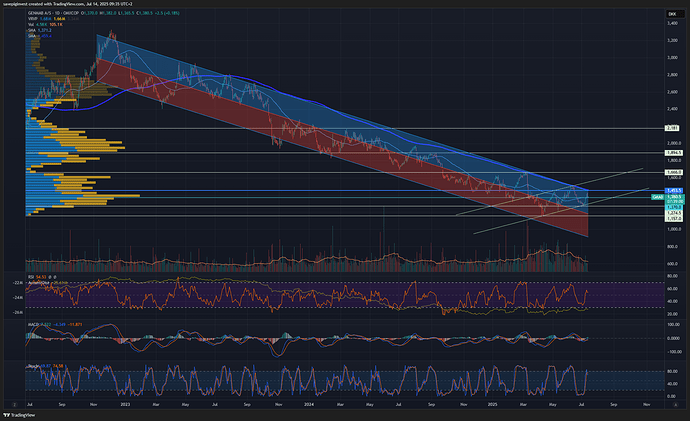This screenshot has height=421, width=690.
Task: Click the 1,894.5 horizontal line price label
Action: pyautogui.click(x=674, y=153)
